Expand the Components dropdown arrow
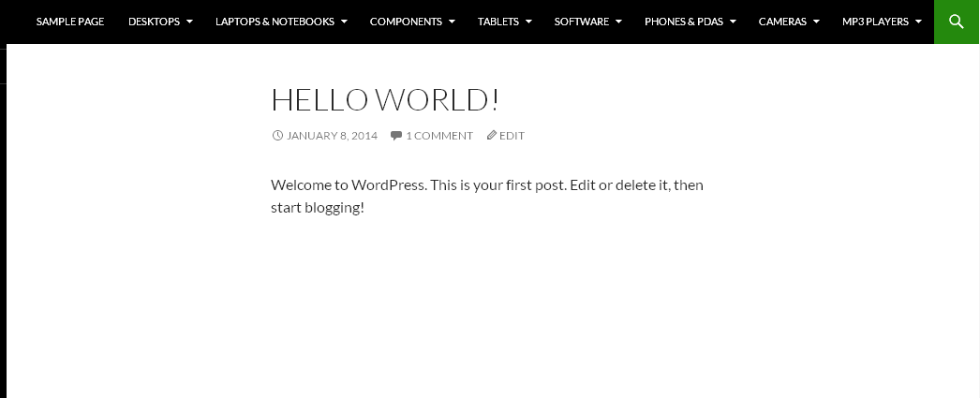Viewport: 980px width, 398px height. click(x=452, y=22)
